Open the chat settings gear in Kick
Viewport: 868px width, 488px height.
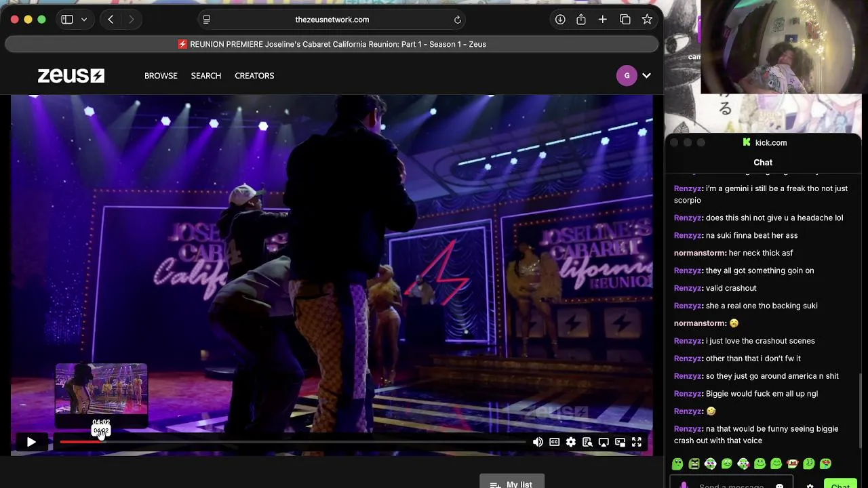coord(810,485)
